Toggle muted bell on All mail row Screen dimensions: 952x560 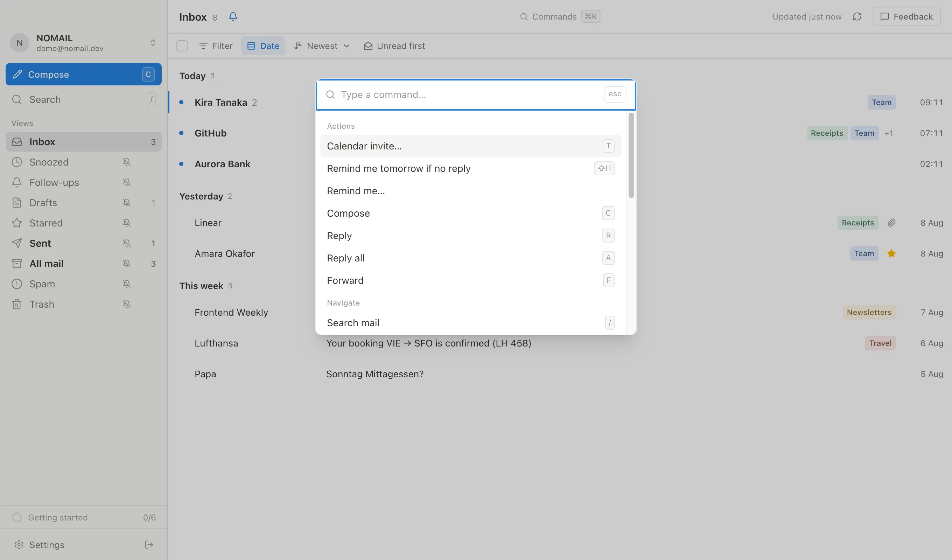pos(127,264)
